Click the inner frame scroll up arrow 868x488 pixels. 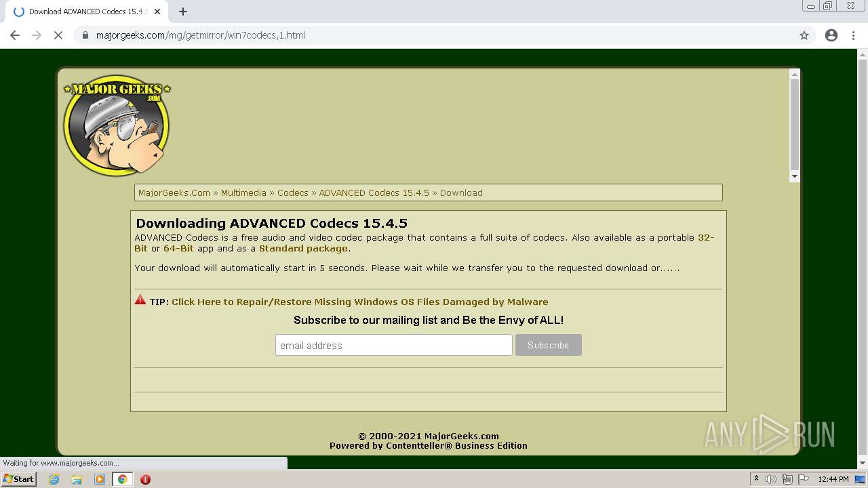[795, 74]
